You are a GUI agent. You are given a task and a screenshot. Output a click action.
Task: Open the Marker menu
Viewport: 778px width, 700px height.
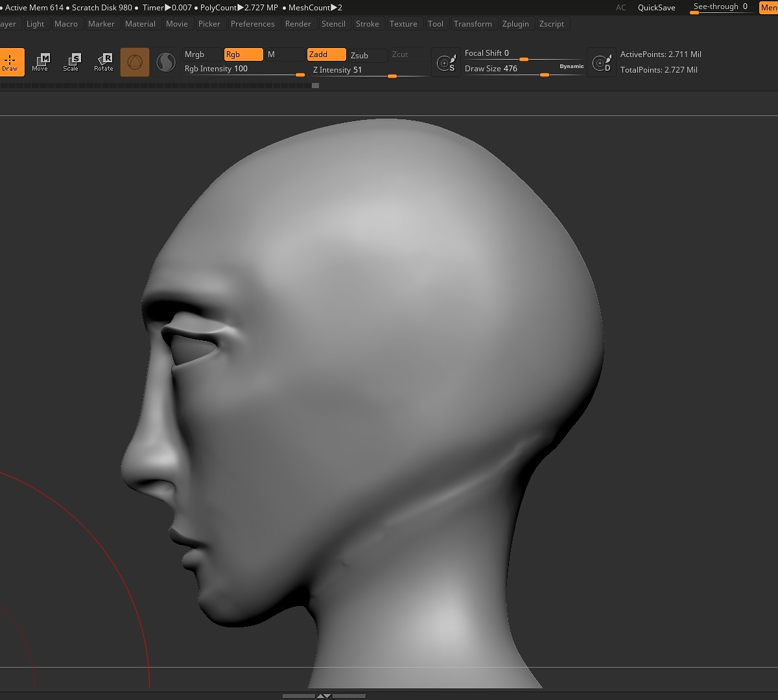[x=101, y=24]
